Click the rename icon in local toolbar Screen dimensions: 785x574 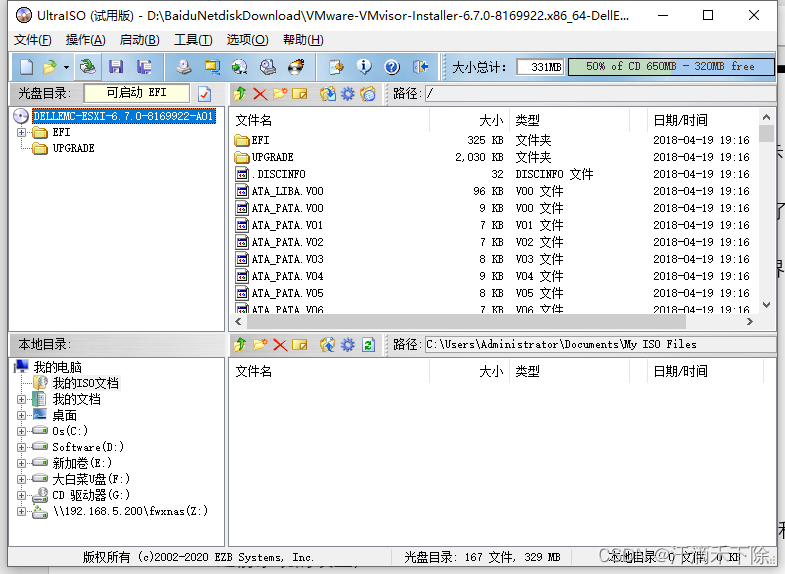click(299, 345)
